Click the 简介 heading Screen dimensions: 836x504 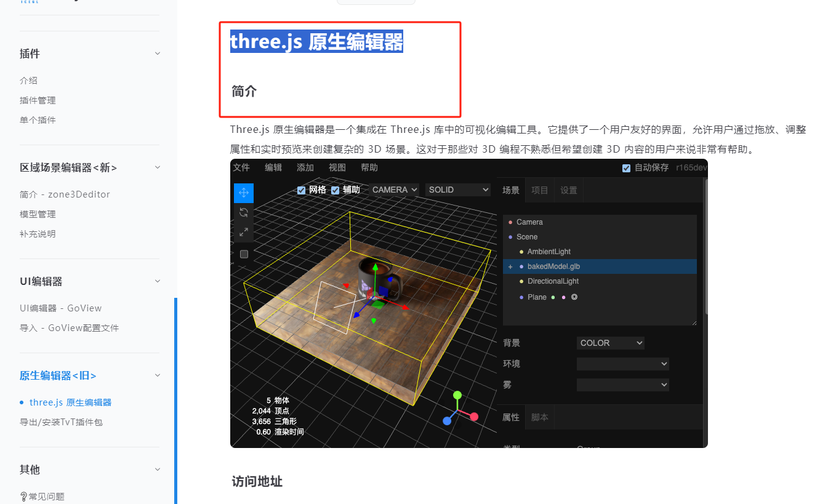point(244,91)
